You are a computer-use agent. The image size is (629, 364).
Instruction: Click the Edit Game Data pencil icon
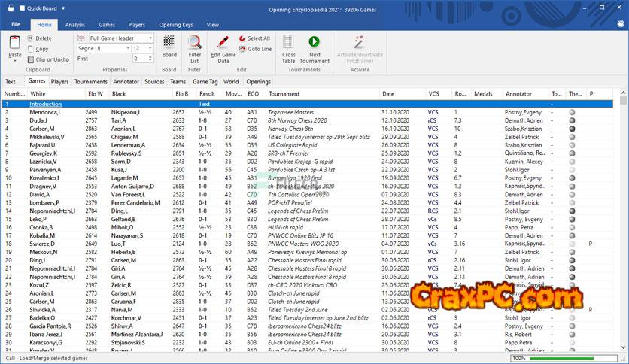click(223, 42)
